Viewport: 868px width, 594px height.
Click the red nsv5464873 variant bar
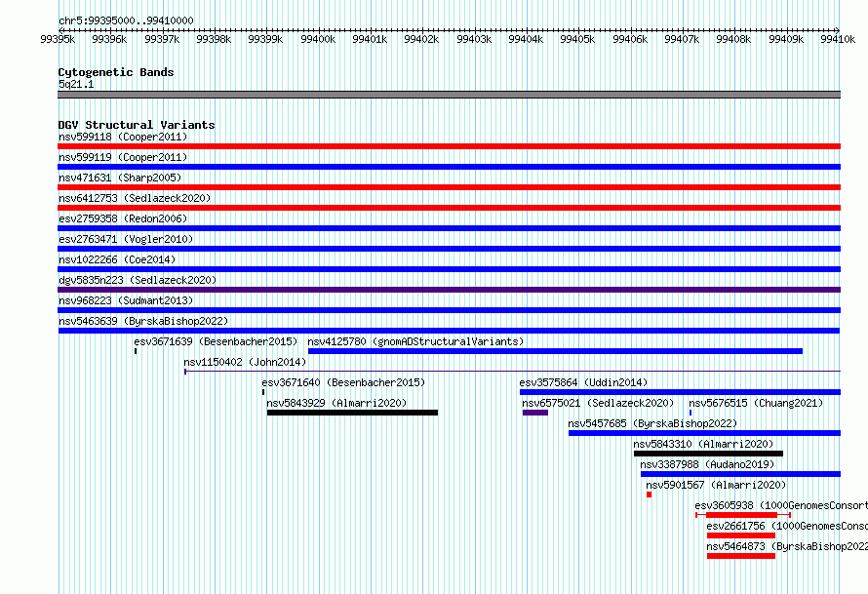pos(740,556)
